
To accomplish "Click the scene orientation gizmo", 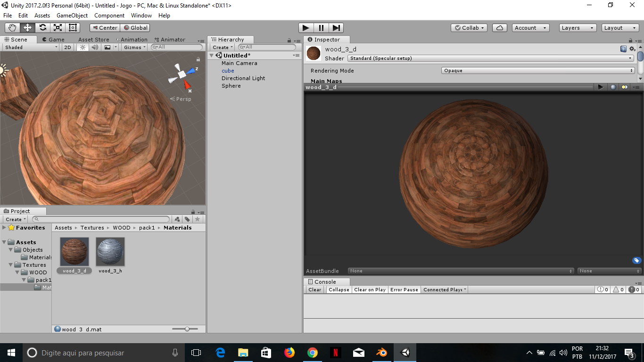I will pyautogui.click(x=183, y=75).
